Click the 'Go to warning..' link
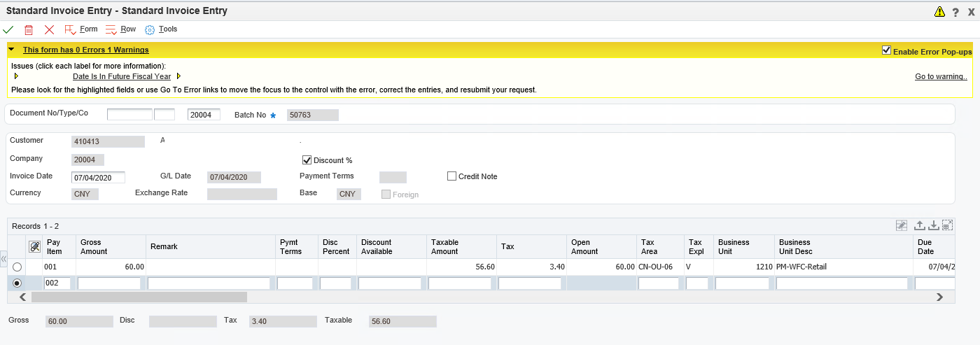Viewport: 980px width, 345px height. [x=941, y=76]
